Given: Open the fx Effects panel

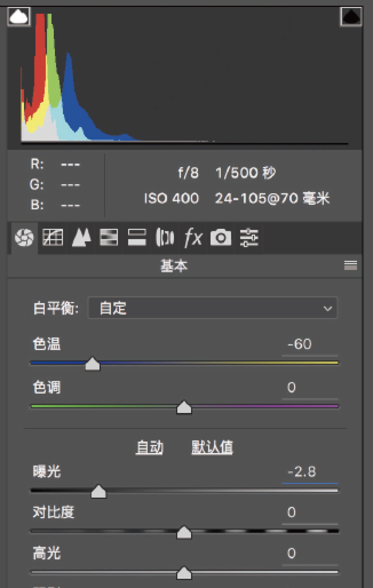Looking at the screenshot, I should coord(193,237).
